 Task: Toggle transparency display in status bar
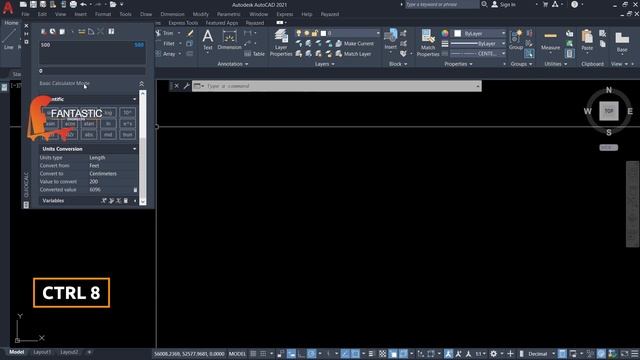(x=382, y=354)
